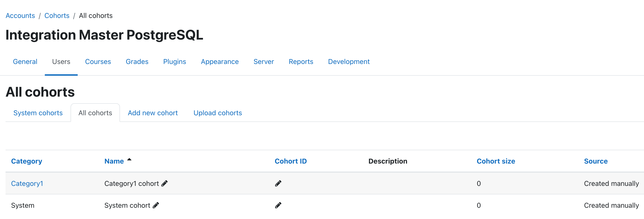Screen dimensions: 644x219
Task: Select the Users admin tab
Action: (x=61, y=62)
